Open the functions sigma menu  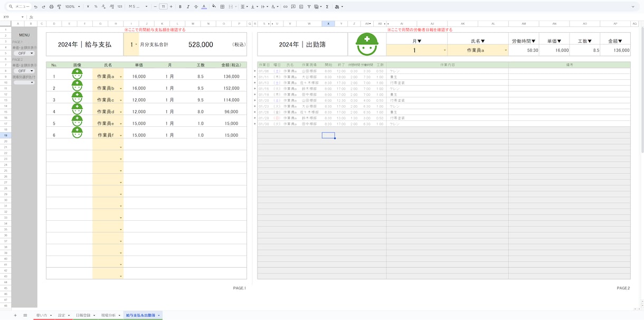pyautogui.click(x=327, y=7)
